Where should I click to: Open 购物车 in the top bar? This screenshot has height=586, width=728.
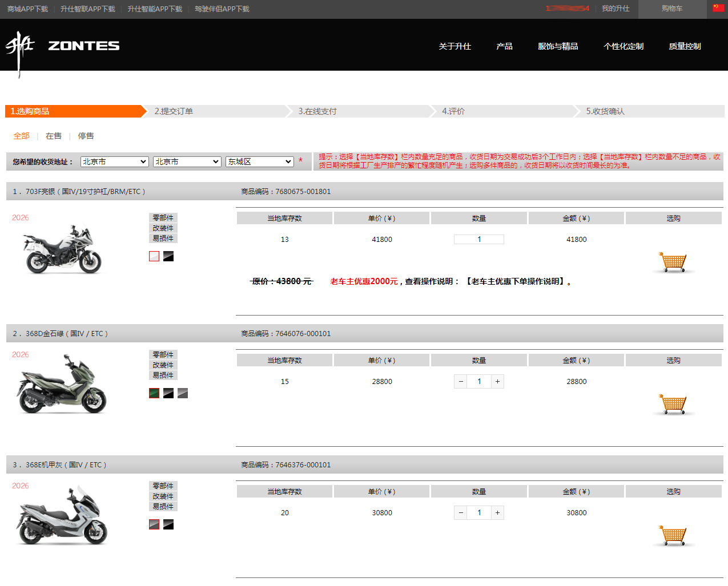[x=672, y=9]
